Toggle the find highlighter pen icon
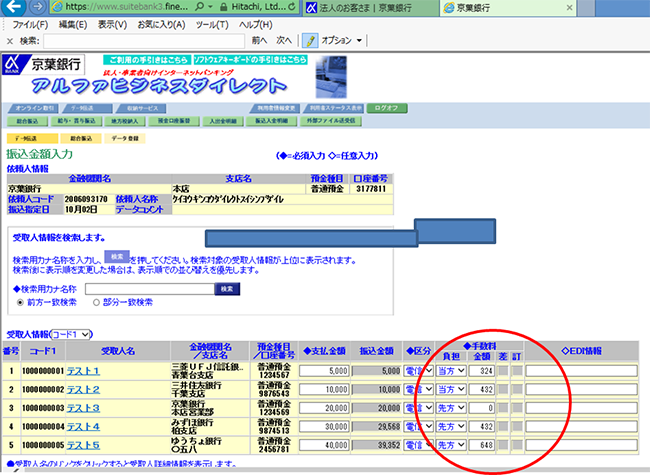Viewport: 650px width, 475px height. (x=310, y=41)
